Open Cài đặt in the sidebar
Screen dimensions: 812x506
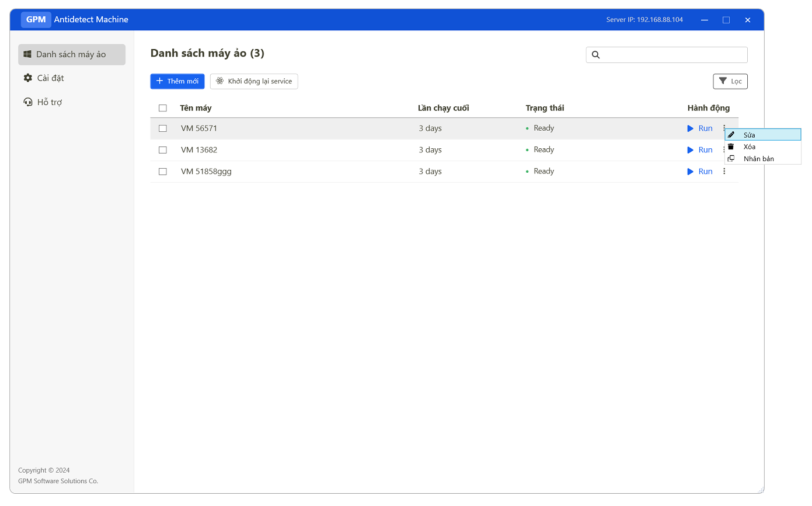pos(50,78)
